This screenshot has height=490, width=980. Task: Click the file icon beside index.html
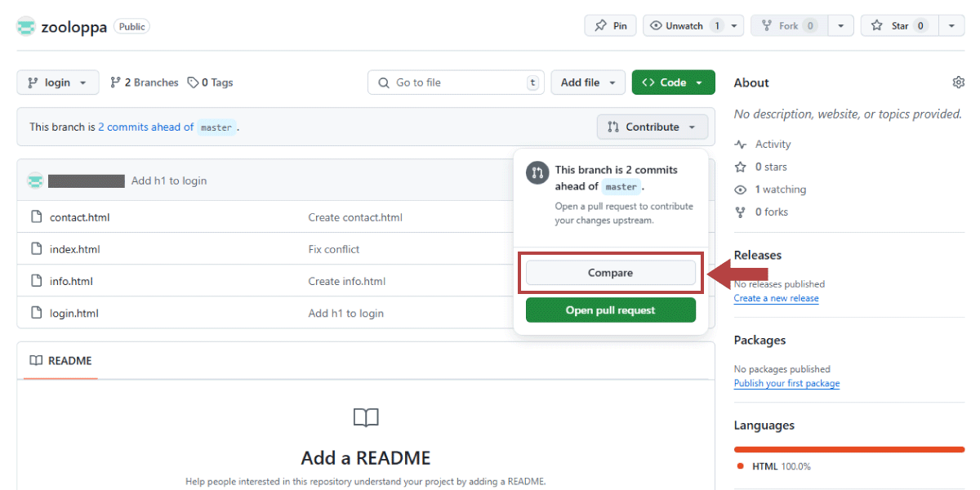click(x=36, y=249)
